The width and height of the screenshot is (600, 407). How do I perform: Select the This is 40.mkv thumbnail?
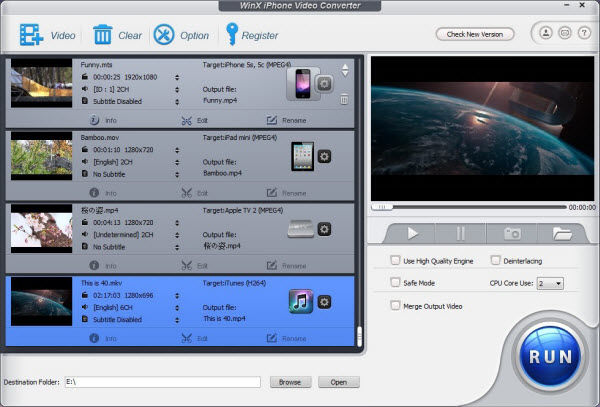point(41,301)
